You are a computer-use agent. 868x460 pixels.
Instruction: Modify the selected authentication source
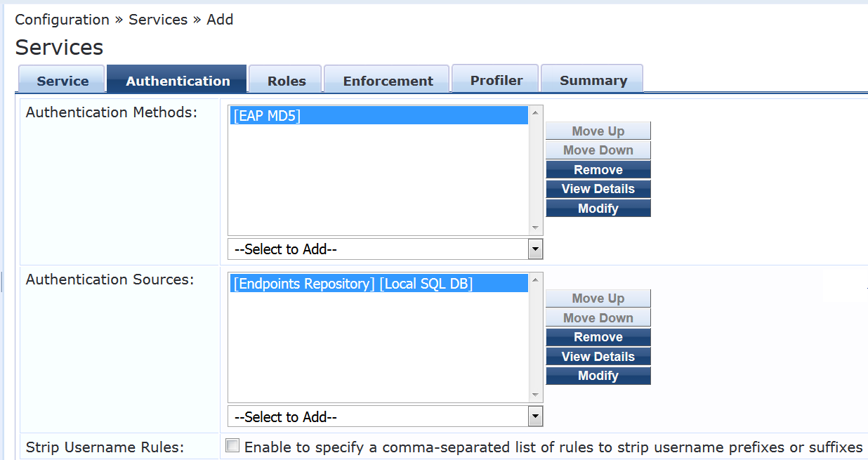pos(598,376)
